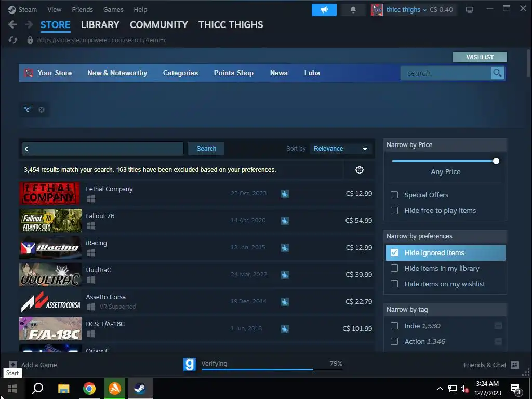Filter by Action tag checkbox
Screen dimensions: 532x399
click(394, 341)
